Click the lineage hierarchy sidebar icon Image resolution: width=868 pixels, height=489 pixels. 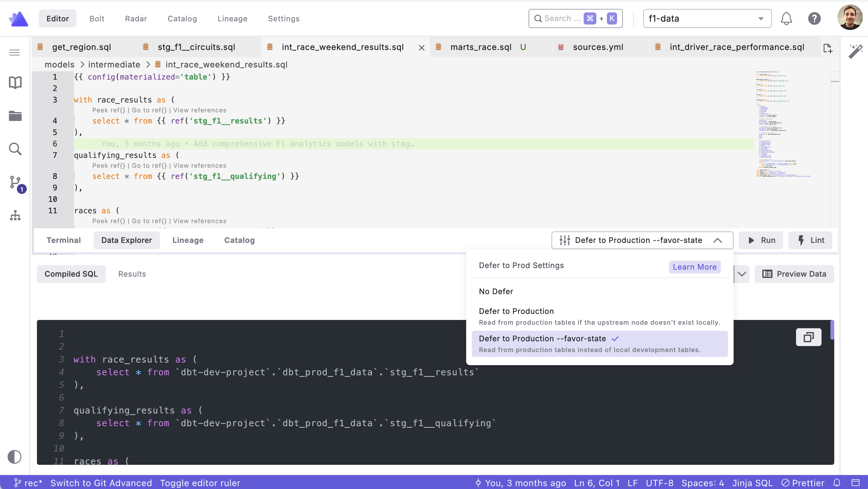pos(15,215)
